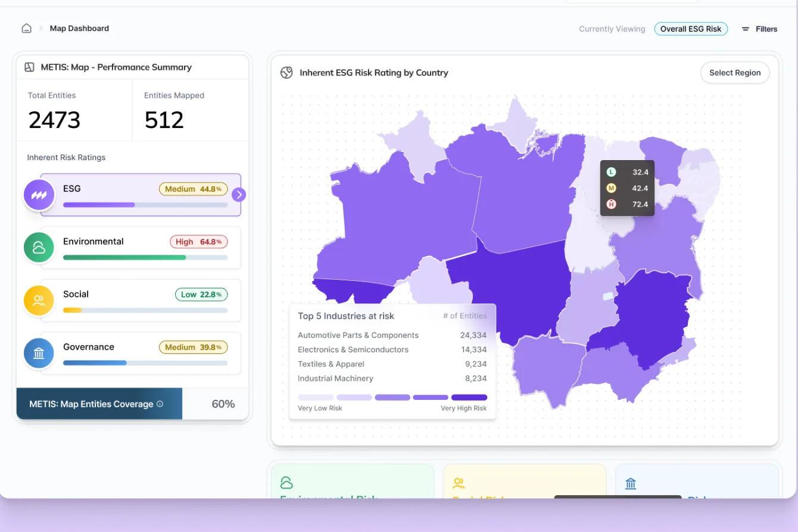
Task: Open the Select Region dropdown
Action: (x=735, y=73)
